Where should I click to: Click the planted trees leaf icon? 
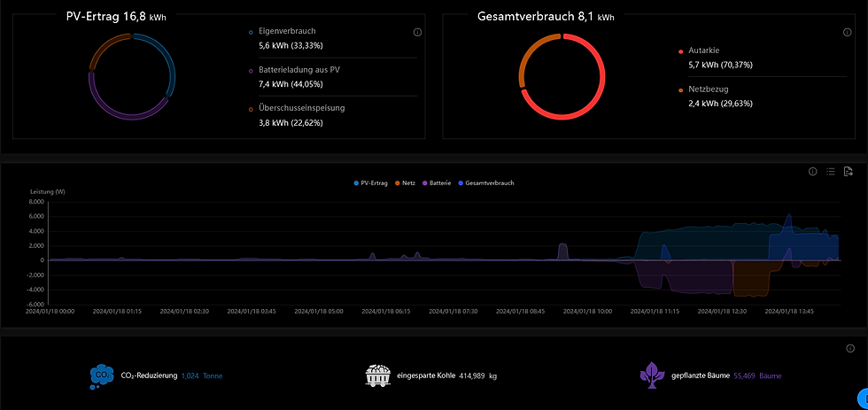tap(652, 375)
